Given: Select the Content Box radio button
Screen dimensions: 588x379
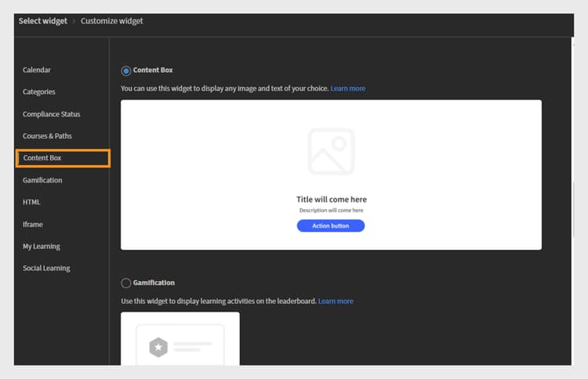Looking at the screenshot, I should pyautogui.click(x=126, y=70).
